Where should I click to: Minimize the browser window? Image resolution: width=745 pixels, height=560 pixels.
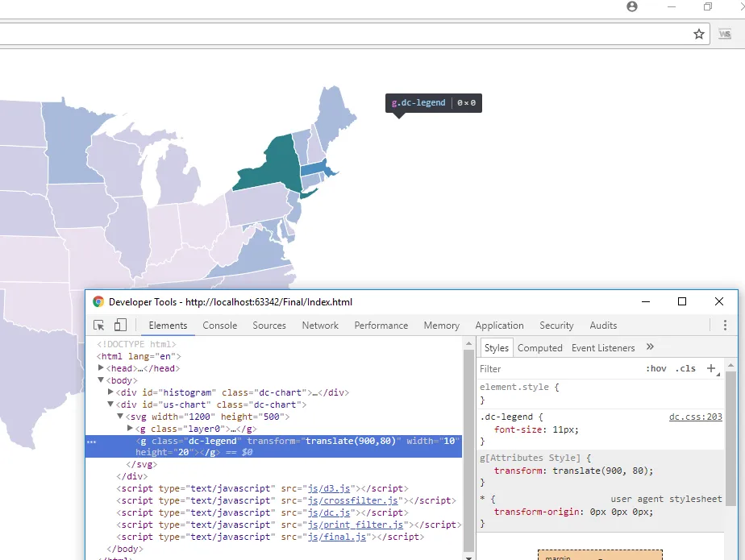(672, 6)
